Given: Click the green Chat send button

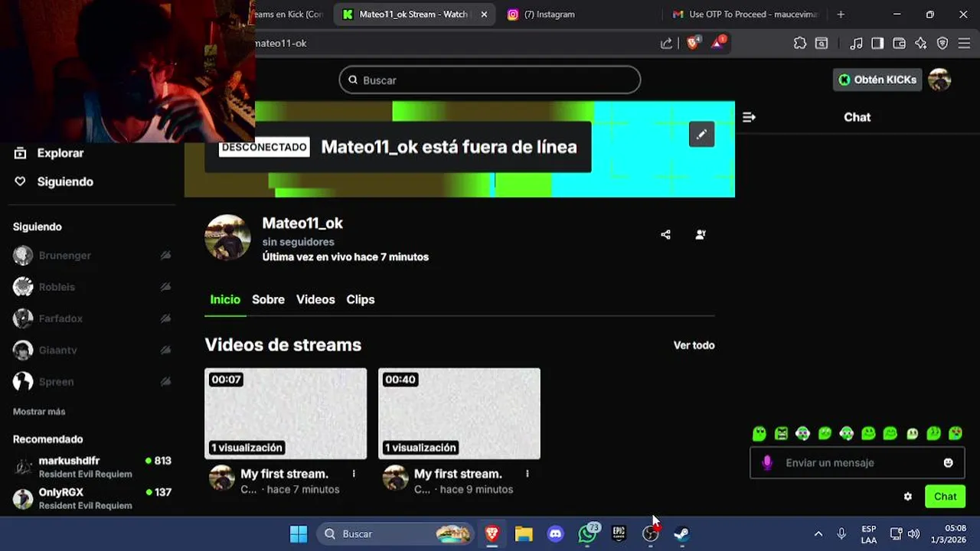Looking at the screenshot, I should [945, 497].
